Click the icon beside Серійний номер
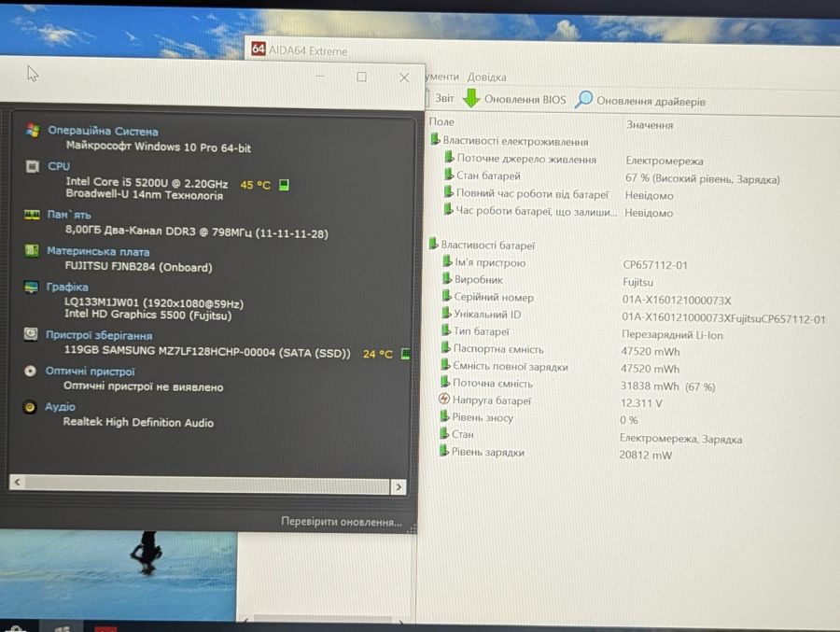The height and width of the screenshot is (632, 840). pos(447,296)
